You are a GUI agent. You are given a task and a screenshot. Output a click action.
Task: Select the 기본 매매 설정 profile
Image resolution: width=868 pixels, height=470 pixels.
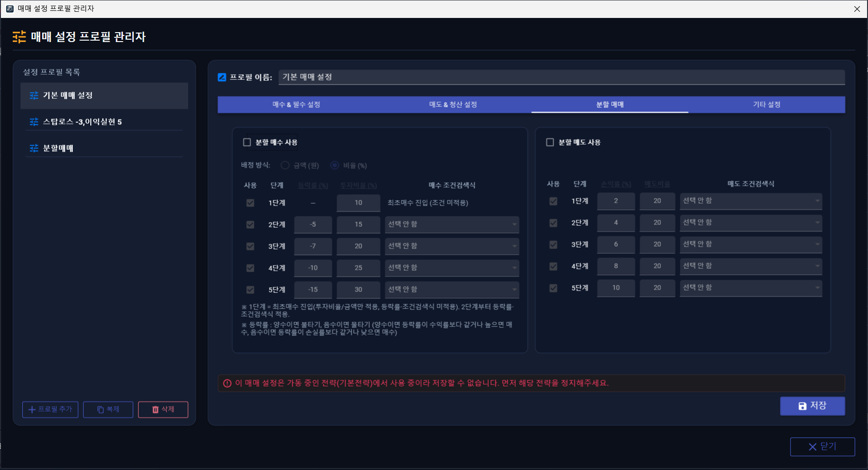click(x=104, y=95)
